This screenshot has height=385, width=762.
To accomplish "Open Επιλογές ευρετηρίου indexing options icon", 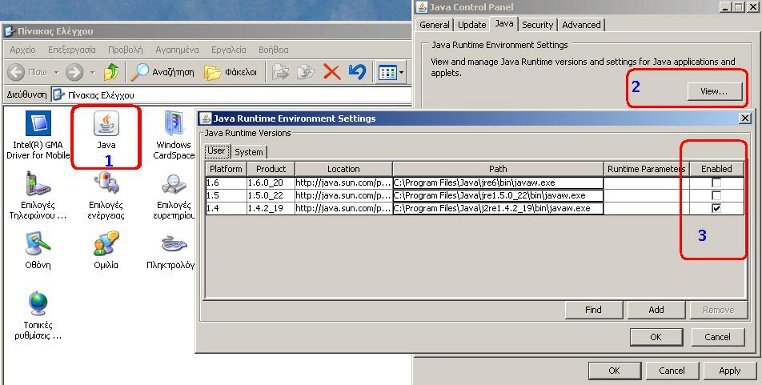I will [174, 184].
